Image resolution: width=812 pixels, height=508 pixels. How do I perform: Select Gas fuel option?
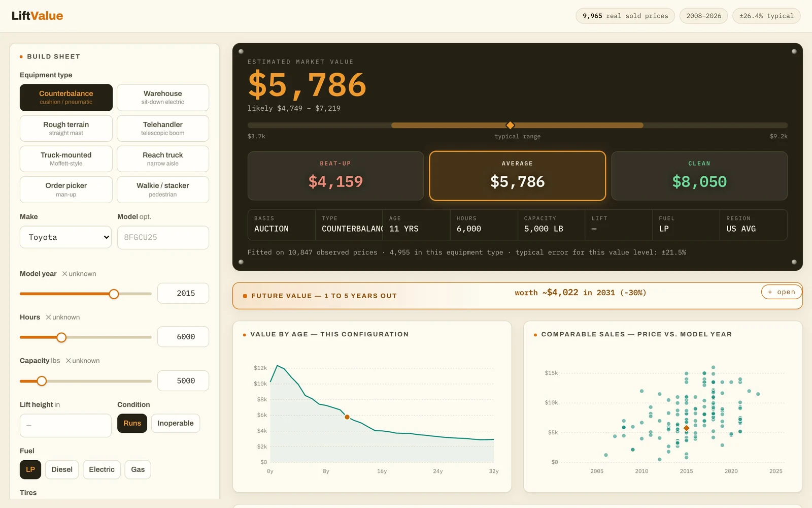coord(138,469)
